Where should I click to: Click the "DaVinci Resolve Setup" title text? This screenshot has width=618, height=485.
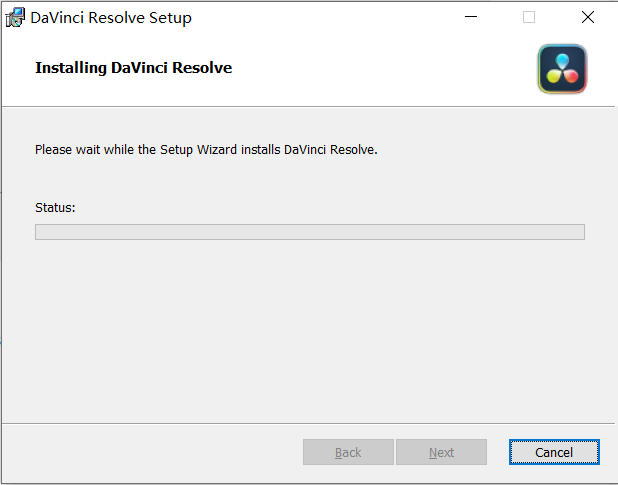(x=110, y=18)
